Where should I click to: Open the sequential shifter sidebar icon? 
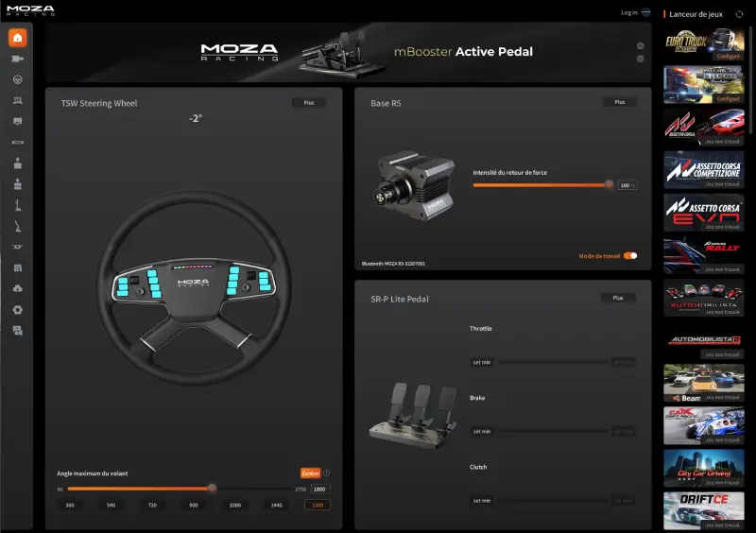tap(17, 184)
